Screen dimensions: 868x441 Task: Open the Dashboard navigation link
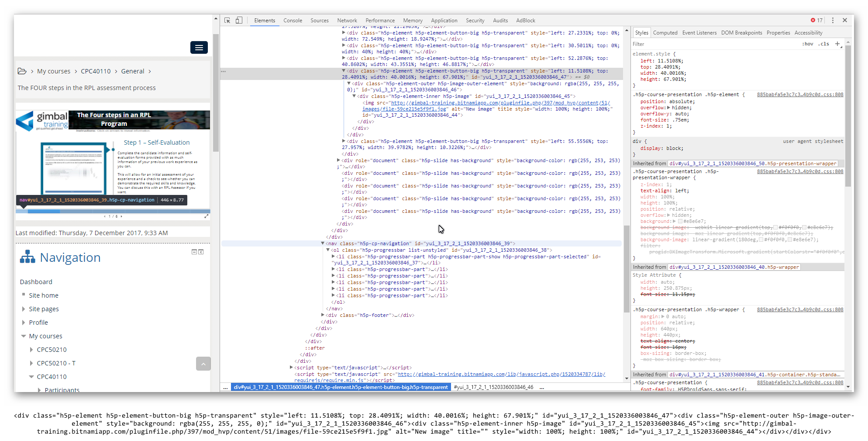coord(36,282)
